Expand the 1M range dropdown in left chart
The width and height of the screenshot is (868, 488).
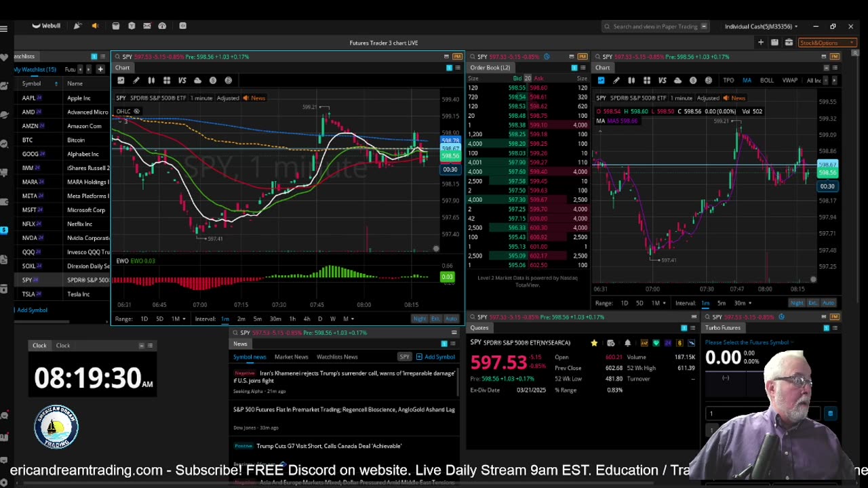click(179, 319)
